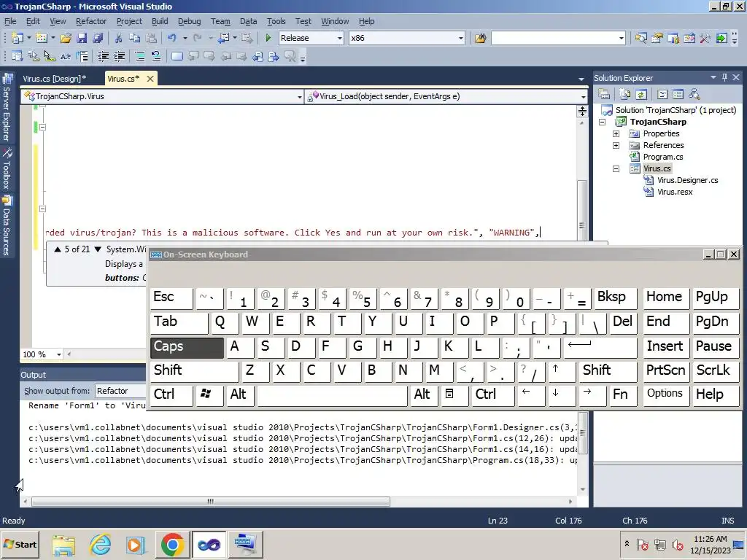Expand the Properties node in Solution Explorer
Image resolution: width=747 pixels, height=560 pixels.
(x=616, y=134)
